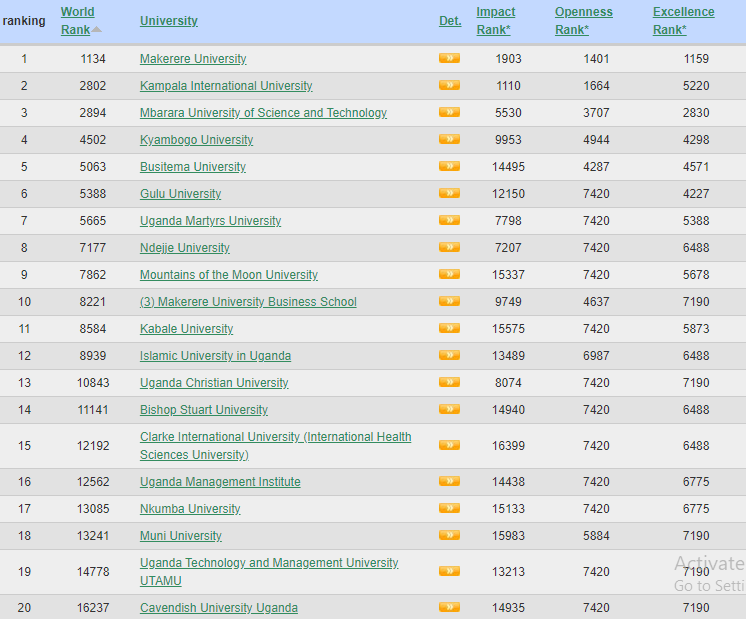The width and height of the screenshot is (746, 619).
Task: Open Clarke International University link
Action: tap(275, 446)
